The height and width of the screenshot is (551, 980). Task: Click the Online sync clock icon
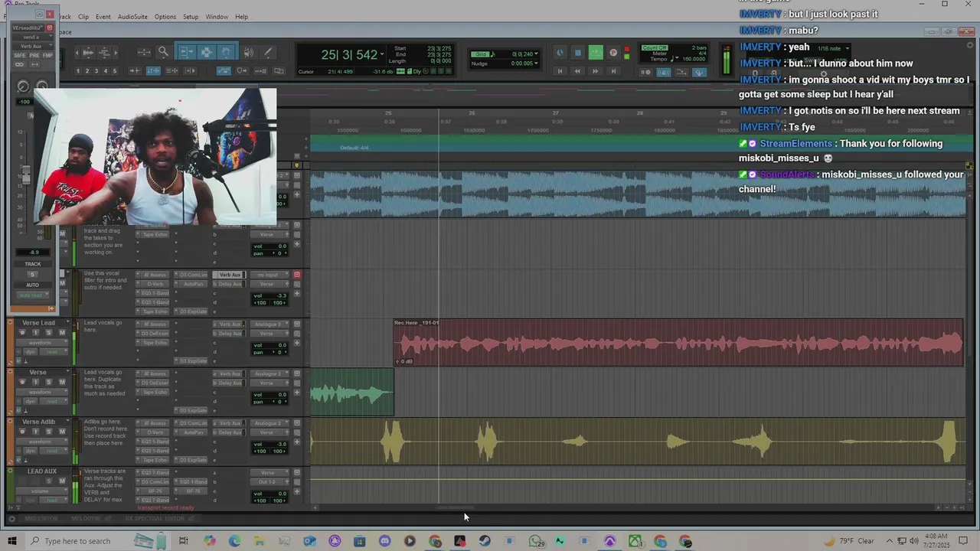[560, 53]
